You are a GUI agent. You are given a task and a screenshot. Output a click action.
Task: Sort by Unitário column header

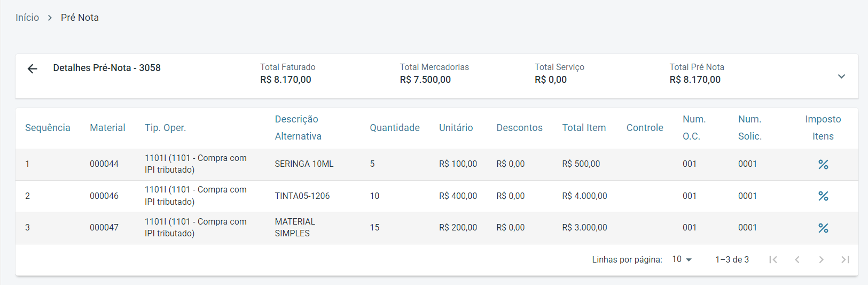(x=456, y=128)
